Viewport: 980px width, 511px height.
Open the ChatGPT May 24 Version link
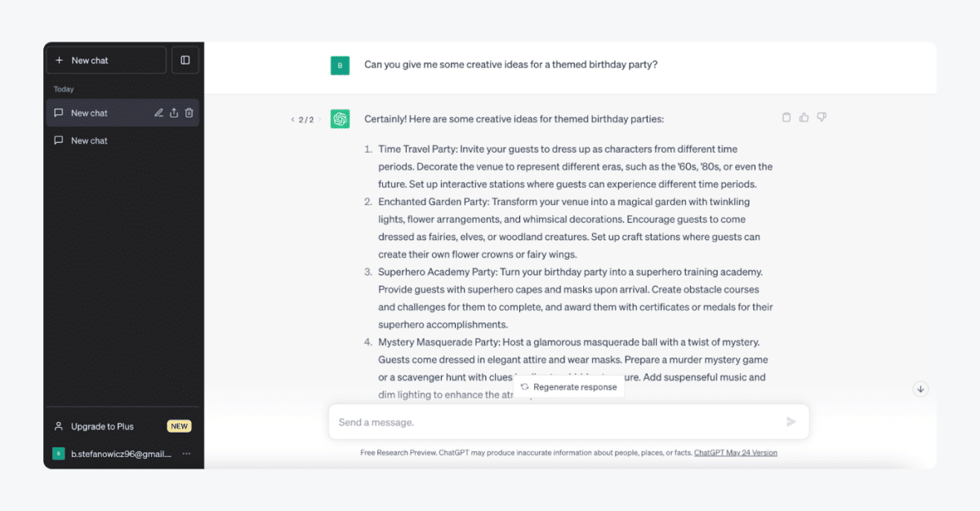tap(736, 452)
